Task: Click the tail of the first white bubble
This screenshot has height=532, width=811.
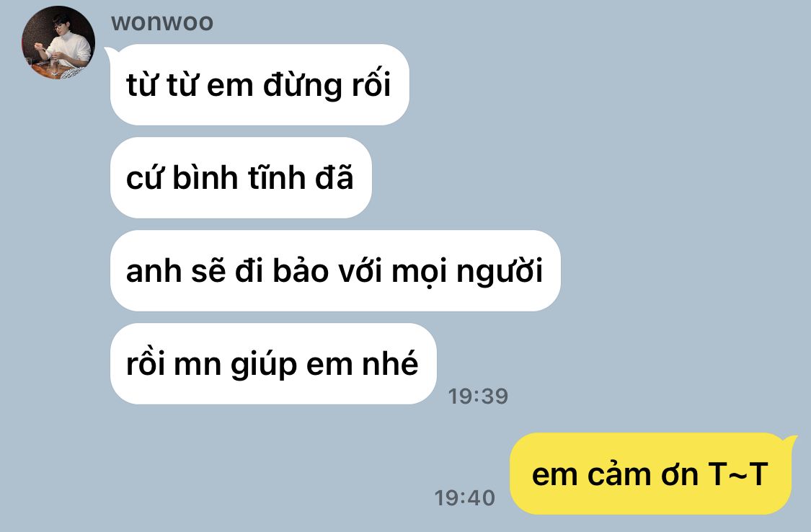Action: (x=110, y=52)
